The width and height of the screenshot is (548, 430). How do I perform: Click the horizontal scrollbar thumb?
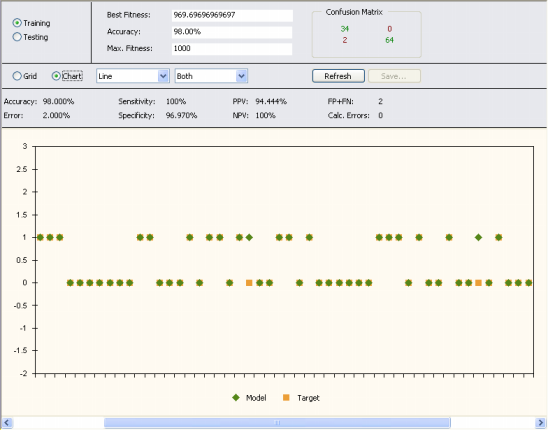[x=277, y=423]
